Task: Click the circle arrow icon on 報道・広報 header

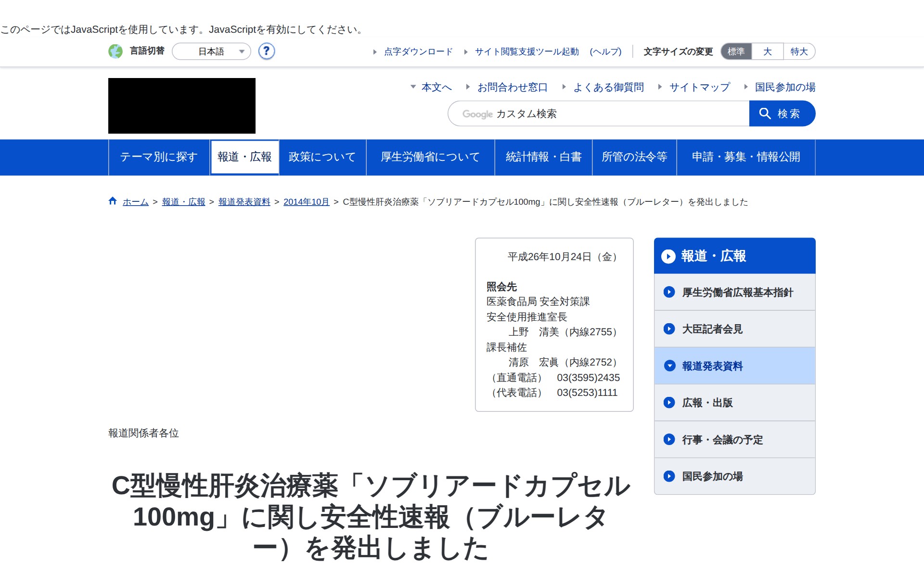Action: (668, 256)
